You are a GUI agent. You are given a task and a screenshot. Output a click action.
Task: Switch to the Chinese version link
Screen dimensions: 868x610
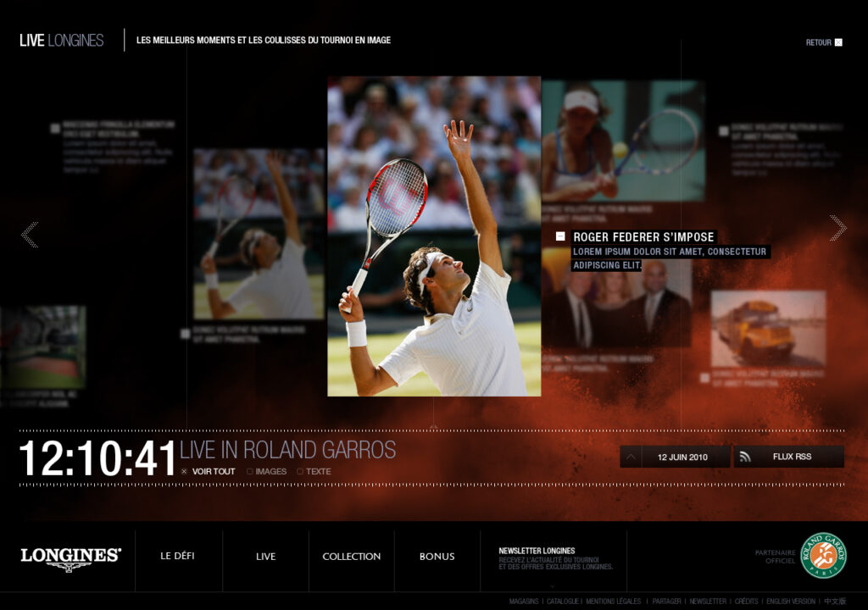pyautogui.click(x=835, y=602)
